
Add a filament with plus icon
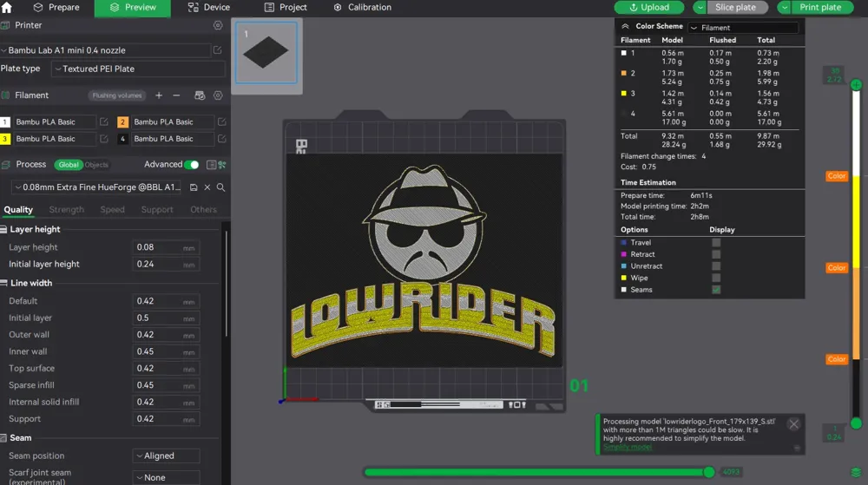click(x=159, y=95)
